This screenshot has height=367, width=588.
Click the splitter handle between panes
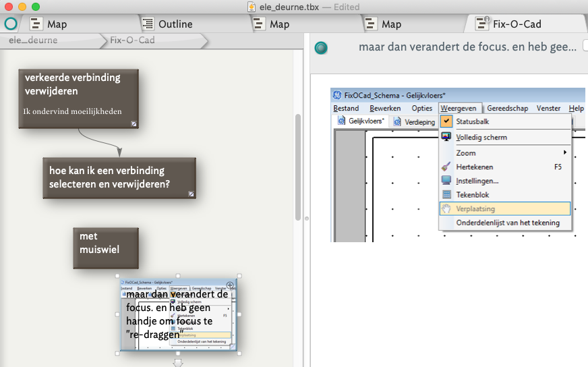307,219
